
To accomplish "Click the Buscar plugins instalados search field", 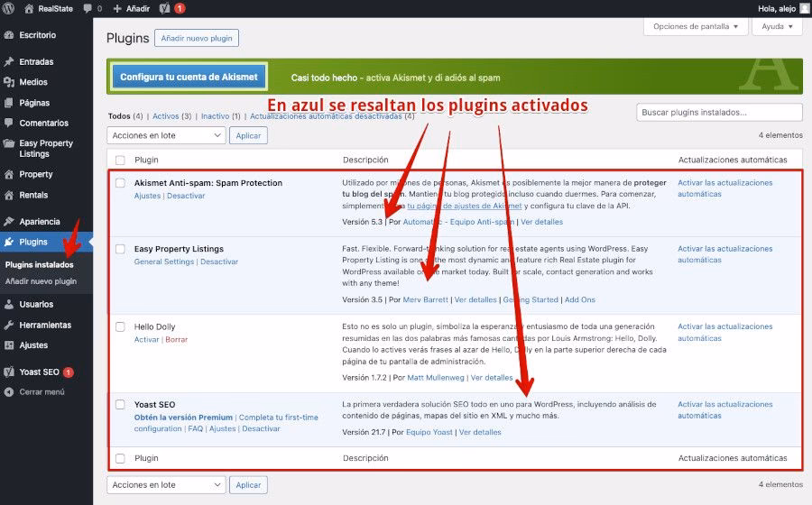I will point(719,113).
